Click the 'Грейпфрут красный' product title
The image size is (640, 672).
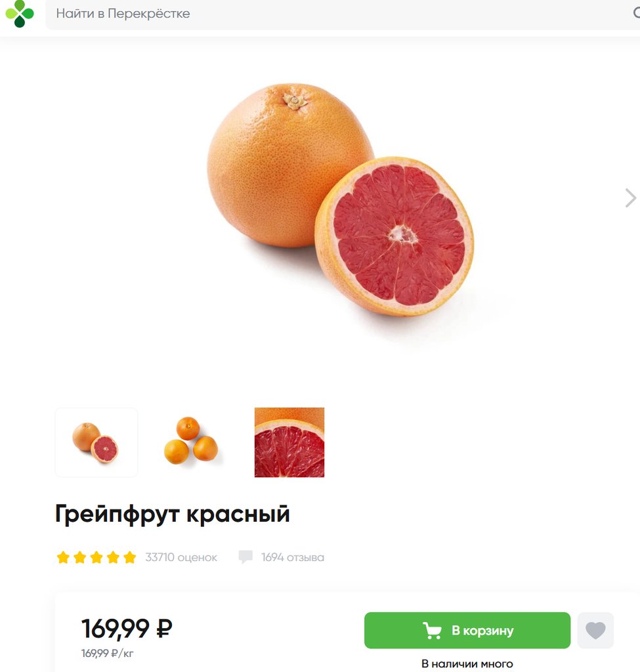click(173, 514)
